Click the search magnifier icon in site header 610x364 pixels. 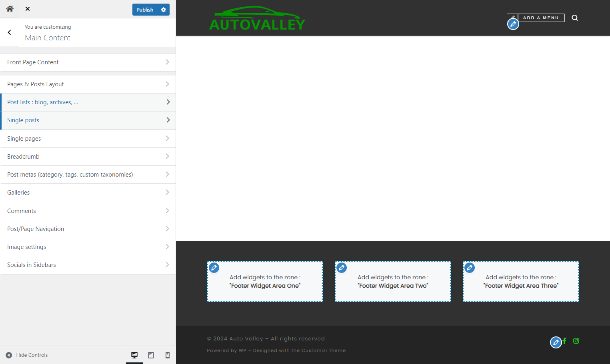[x=575, y=18]
